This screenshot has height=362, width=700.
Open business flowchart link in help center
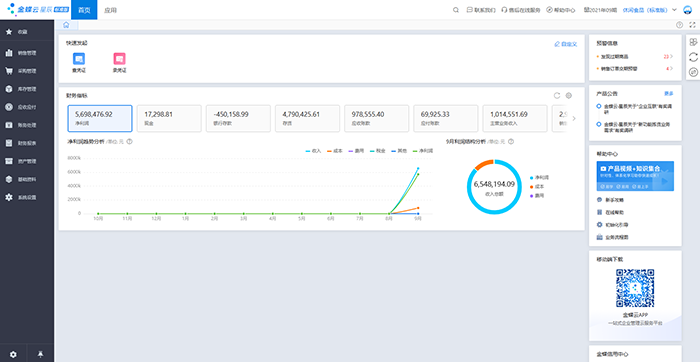[x=612, y=237]
